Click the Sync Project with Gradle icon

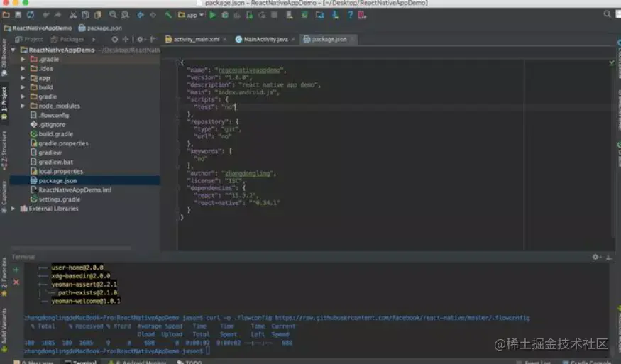pos(304,15)
